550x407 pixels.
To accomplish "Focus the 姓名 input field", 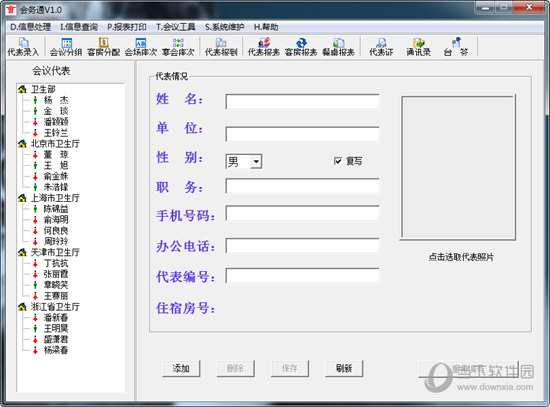I will point(302,102).
